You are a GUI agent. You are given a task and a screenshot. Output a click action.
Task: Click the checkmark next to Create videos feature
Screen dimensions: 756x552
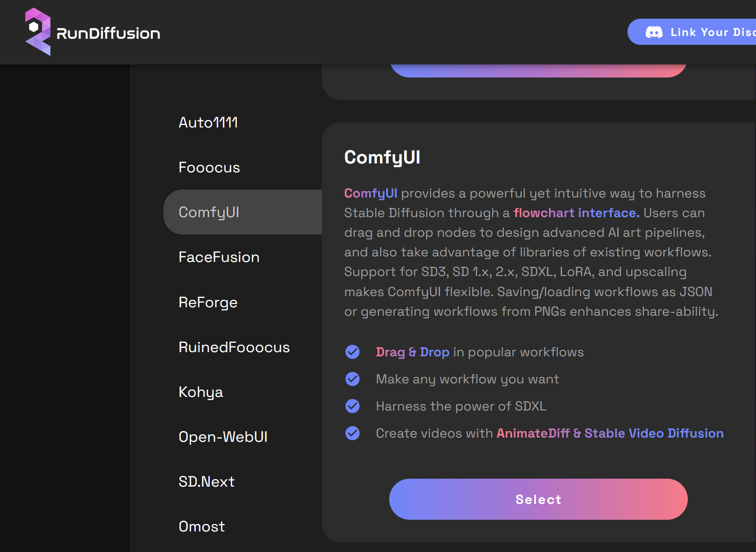pos(352,433)
